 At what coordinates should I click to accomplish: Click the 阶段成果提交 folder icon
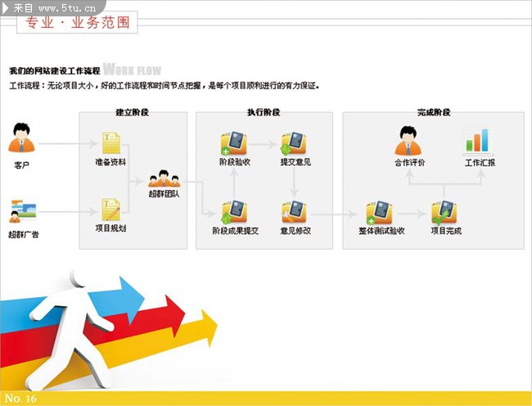(234, 212)
